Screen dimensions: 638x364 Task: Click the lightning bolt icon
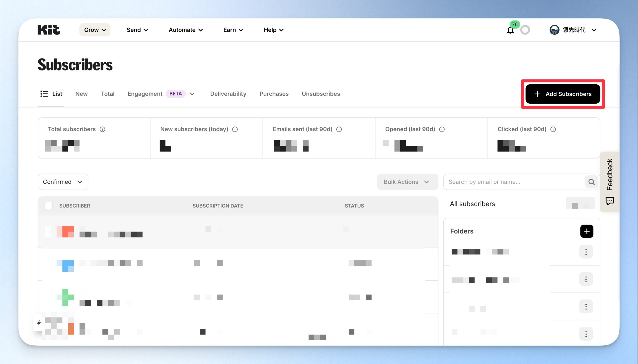[x=39, y=323]
